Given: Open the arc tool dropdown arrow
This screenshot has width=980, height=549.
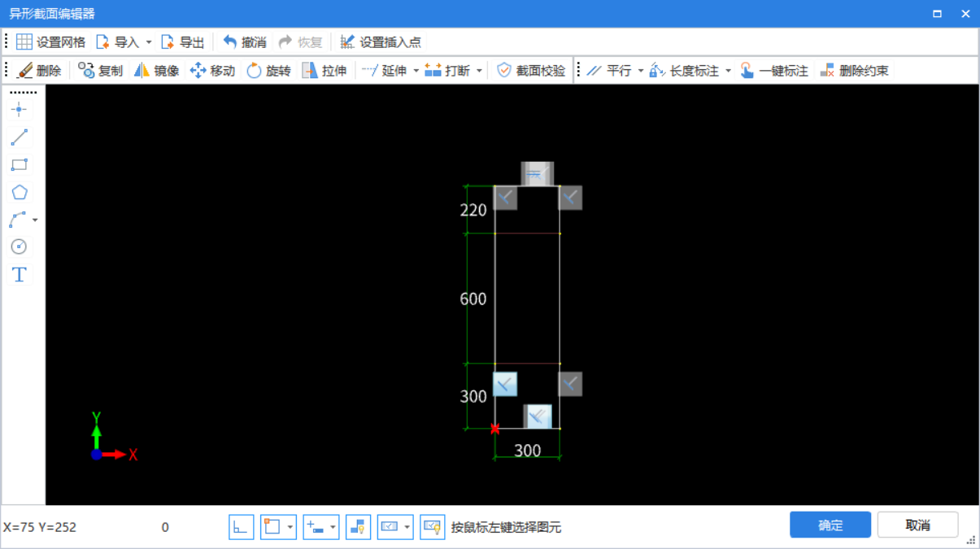Looking at the screenshot, I should tap(35, 220).
